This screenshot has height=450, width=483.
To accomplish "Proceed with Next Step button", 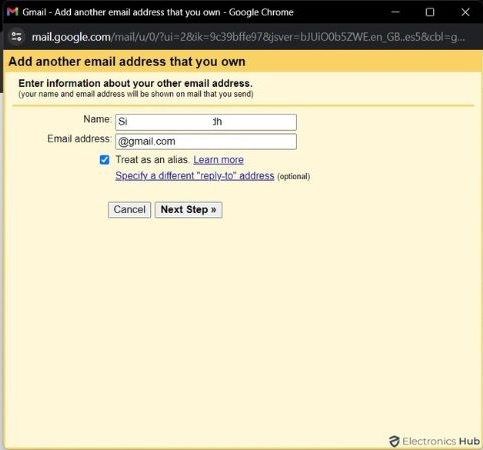I will (188, 210).
